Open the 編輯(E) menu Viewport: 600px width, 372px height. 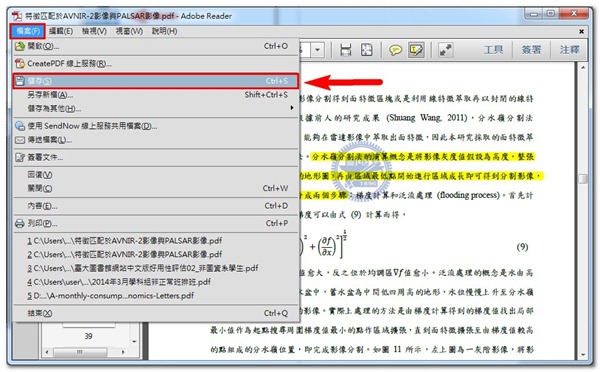(61, 31)
